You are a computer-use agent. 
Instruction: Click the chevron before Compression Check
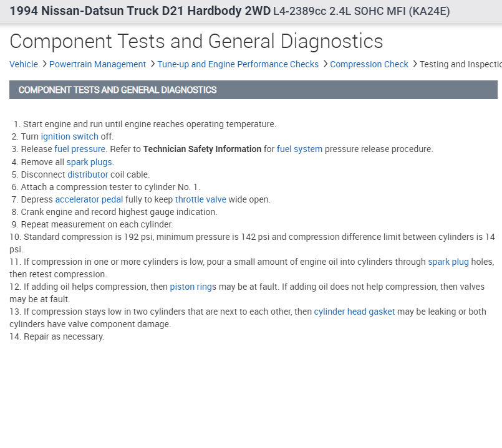[x=324, y=64]
